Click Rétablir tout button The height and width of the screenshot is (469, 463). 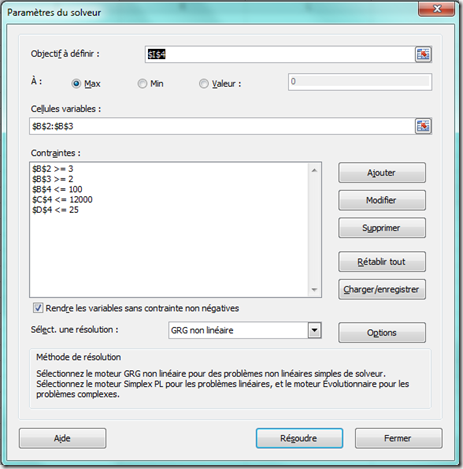[382, 262]
